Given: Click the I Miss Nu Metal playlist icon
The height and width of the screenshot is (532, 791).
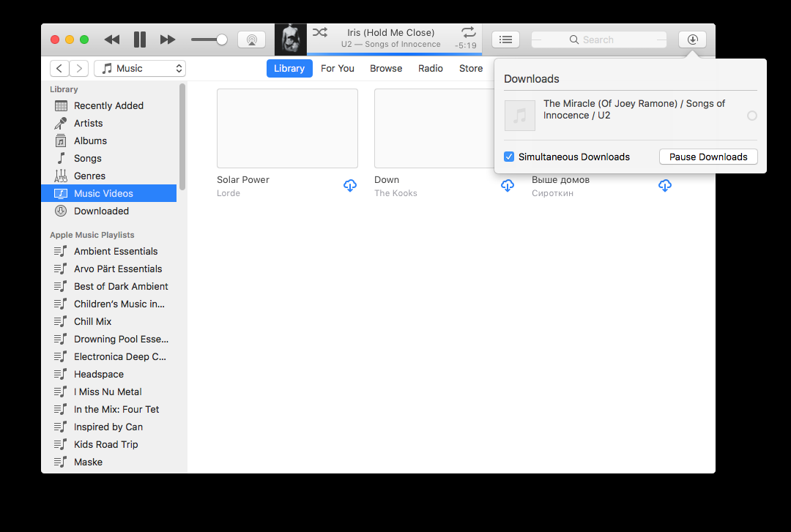Looking at the screenshot, I should coord(61,391).
